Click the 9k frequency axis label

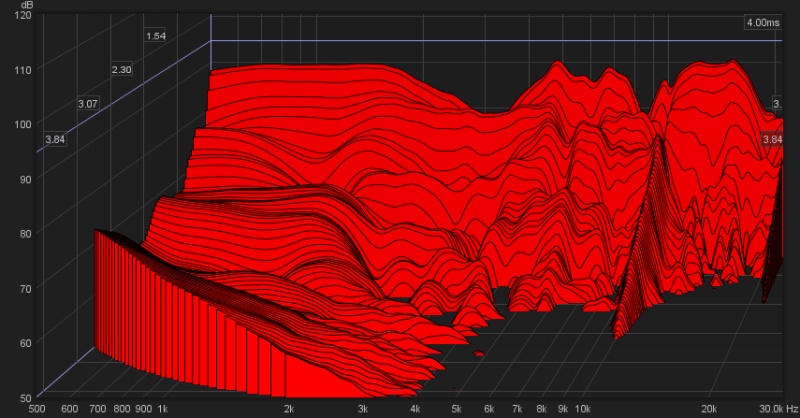[563, 409]
